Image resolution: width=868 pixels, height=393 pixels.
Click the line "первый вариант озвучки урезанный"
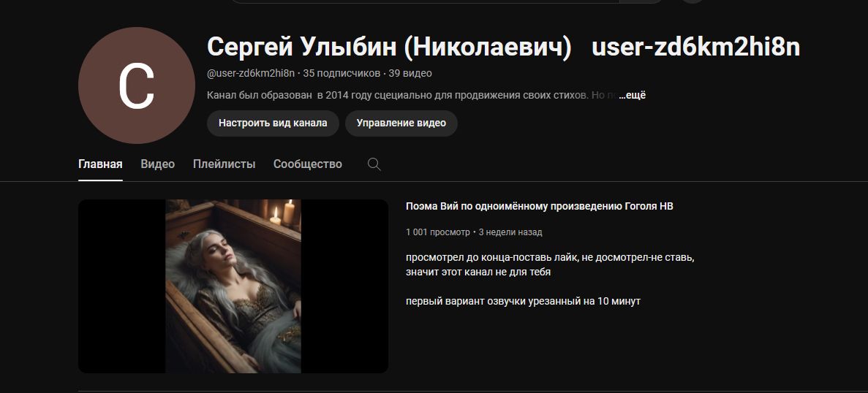click(x=523, y=301)
